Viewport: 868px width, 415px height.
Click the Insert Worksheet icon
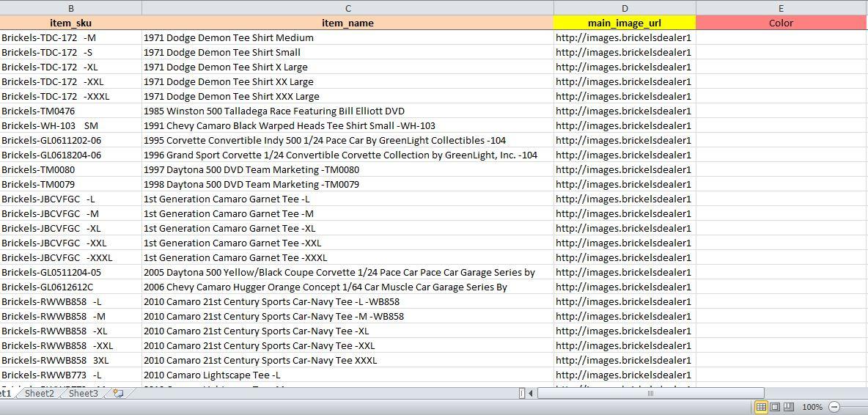[117, 394]
